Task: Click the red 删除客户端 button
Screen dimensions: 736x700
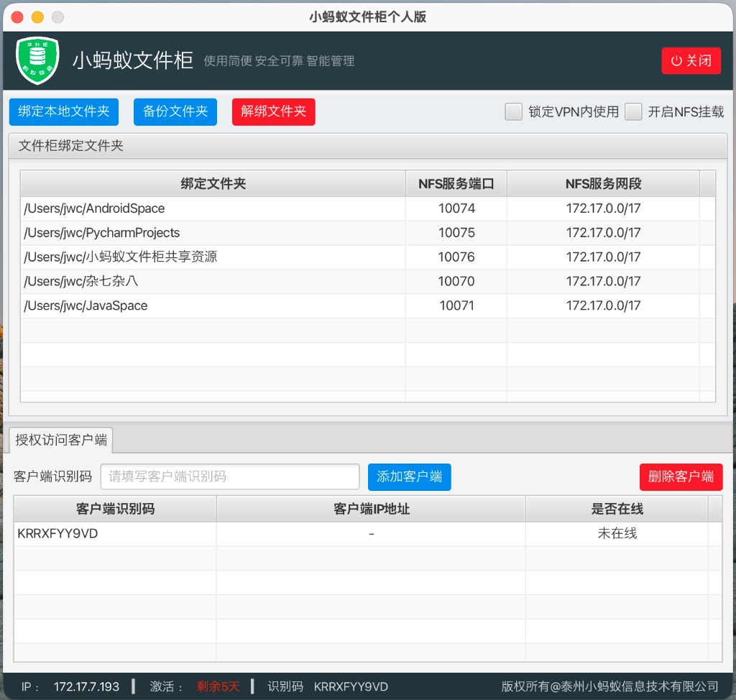Action: [681, 477]
